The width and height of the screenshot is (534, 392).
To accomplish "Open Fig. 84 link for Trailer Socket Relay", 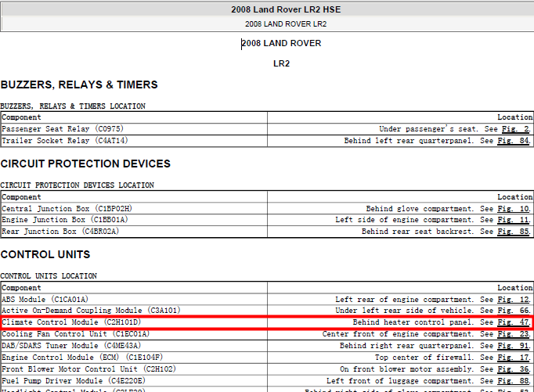I will (x=514, y=141).
